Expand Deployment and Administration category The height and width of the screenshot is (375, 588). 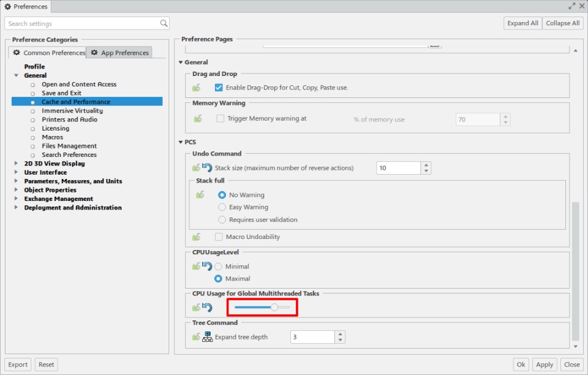[16, 207]
